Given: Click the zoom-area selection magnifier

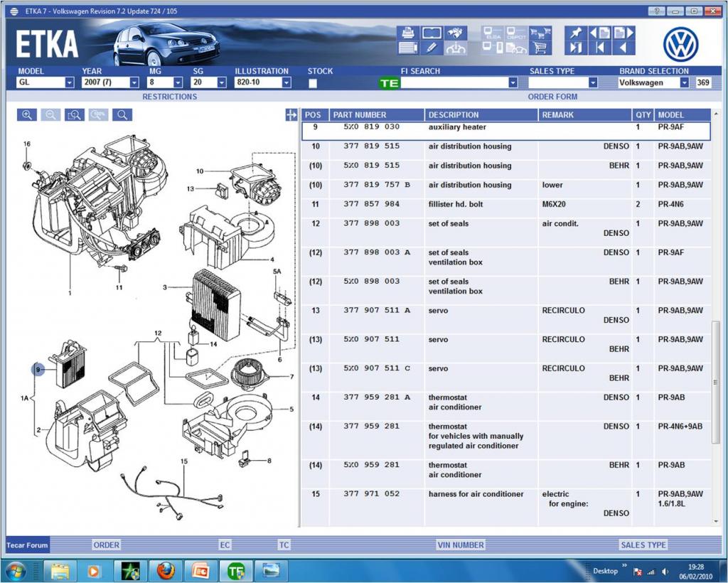Looking at the screenshot, I should 74,114.
